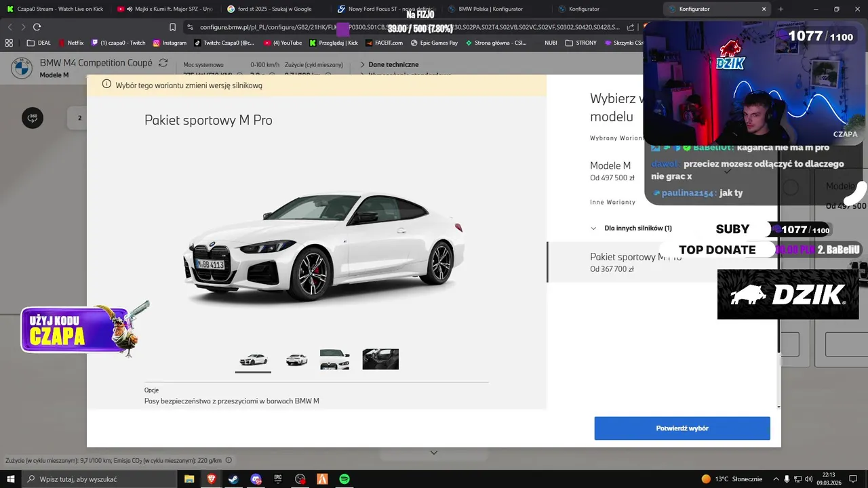Reload the current page
868x488 pixels.
37,27
